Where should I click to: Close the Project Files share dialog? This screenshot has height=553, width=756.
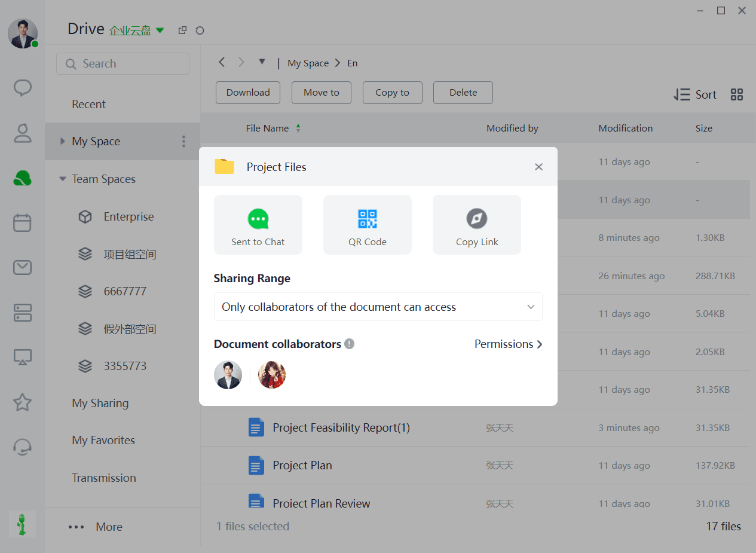[x=538, y=167]
